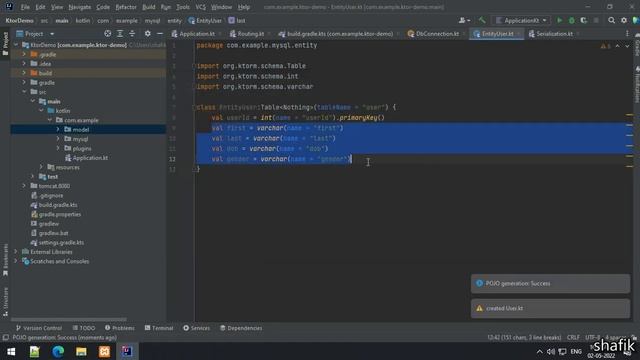The height and width of the screenshot is (360, 640).
Task: Open the Terminal tool window
Action: tap(159, 328)
